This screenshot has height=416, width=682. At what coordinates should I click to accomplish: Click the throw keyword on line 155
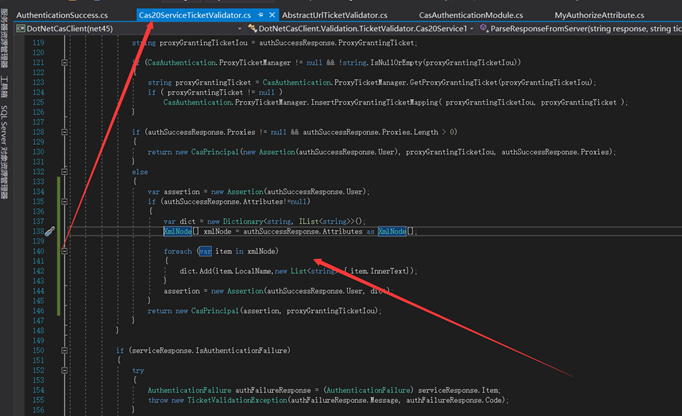(x=157, y=400)
